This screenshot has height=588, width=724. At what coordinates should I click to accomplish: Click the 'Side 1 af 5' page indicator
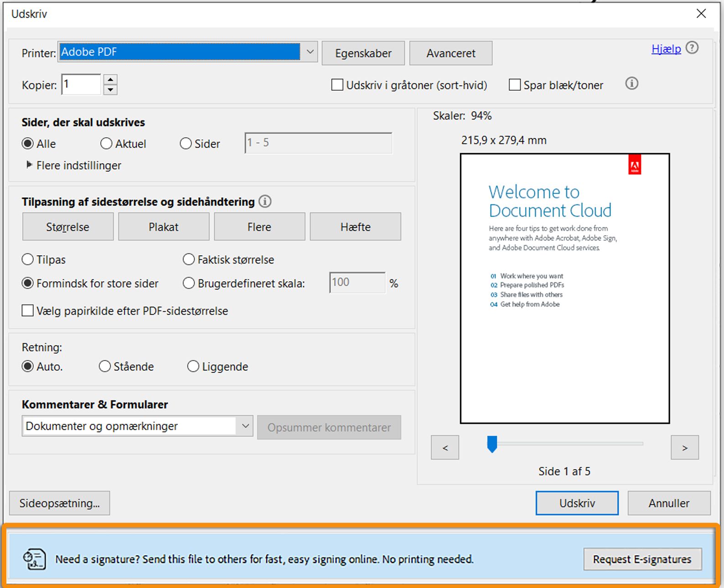(564, 471)
